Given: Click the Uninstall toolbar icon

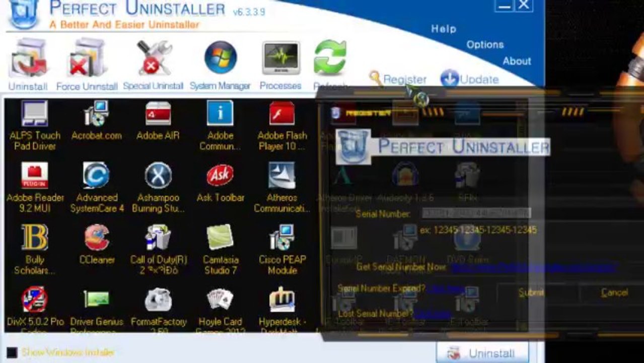Looking at the screenshot, I should point(28,64).
